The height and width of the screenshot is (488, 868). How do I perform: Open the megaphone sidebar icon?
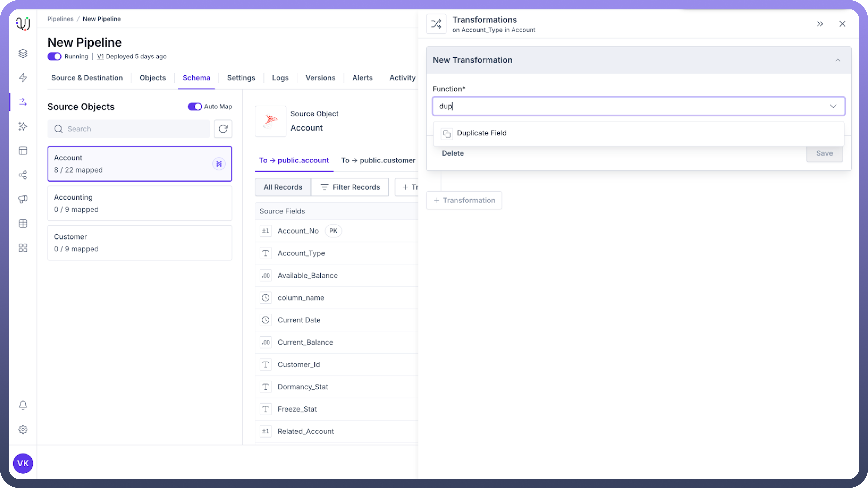(23, 199)
